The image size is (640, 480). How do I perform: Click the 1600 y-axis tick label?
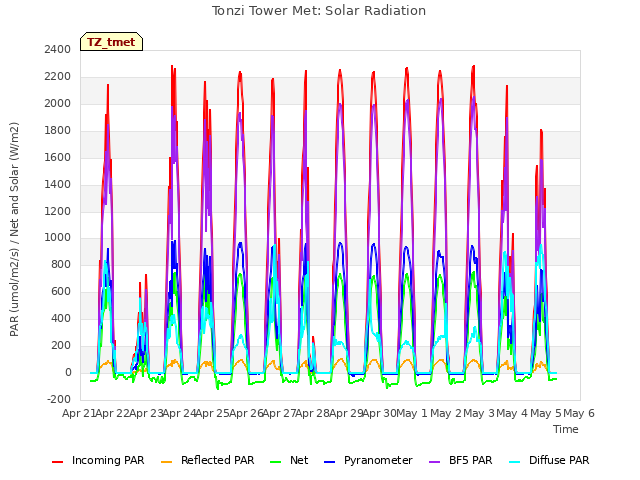point(58,157)
